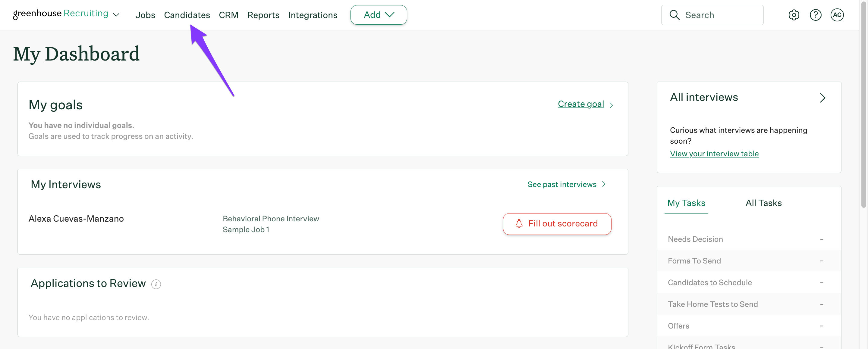868x349 pixels.
Task: Click the bell icon on scorecard button
Action: click(x=519, y=223)
